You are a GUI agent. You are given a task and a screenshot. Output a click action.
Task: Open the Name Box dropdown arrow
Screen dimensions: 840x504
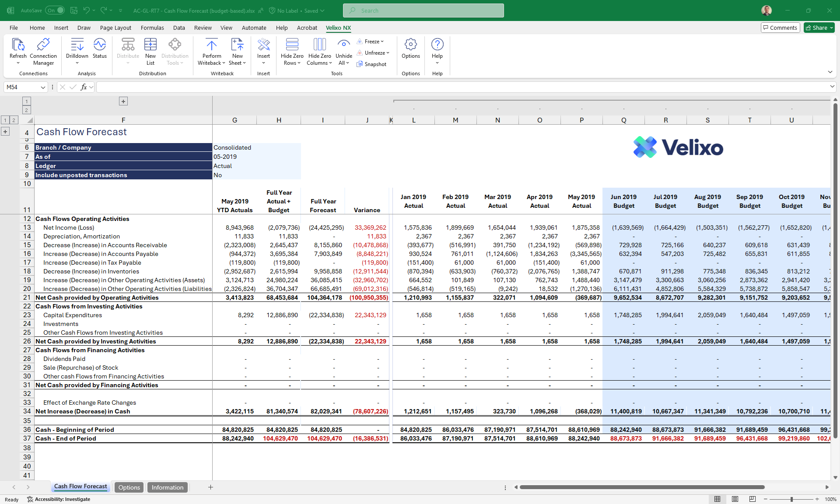(x=43, y=87)
